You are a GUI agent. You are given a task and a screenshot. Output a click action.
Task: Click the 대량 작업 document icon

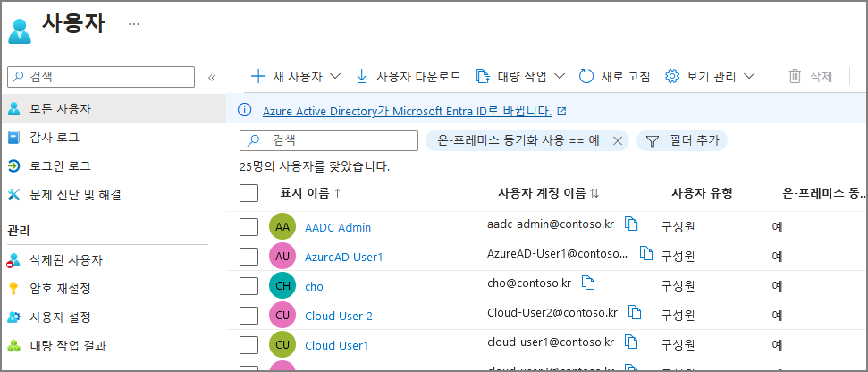pos(484,76)
